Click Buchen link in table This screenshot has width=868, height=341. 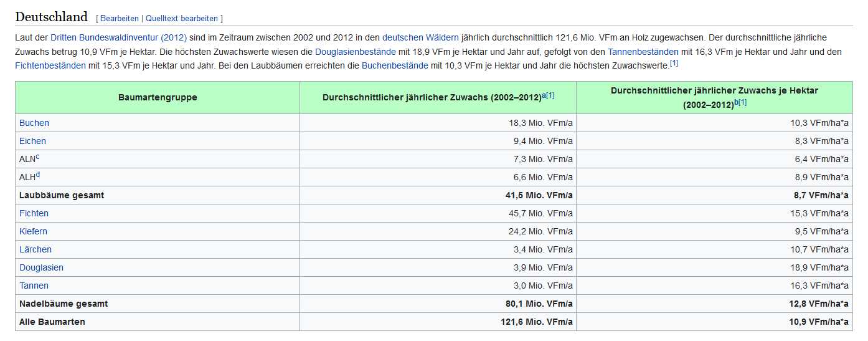[x=34, y=123]
